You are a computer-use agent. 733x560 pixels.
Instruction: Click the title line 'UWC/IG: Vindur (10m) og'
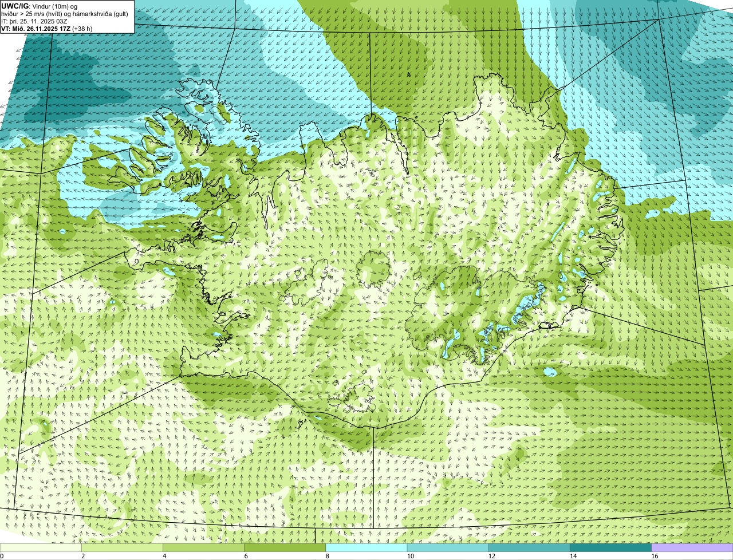click(40, 6)
